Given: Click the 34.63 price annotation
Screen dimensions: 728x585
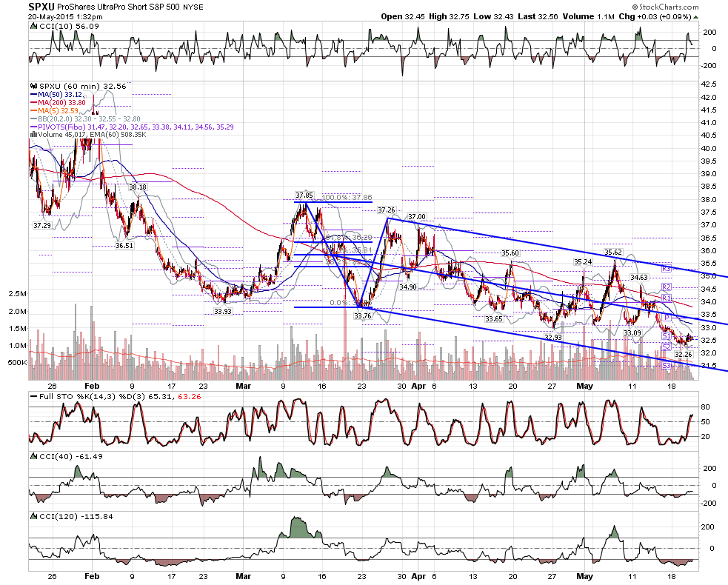Looking at the screenshot, I should (639, 278).
